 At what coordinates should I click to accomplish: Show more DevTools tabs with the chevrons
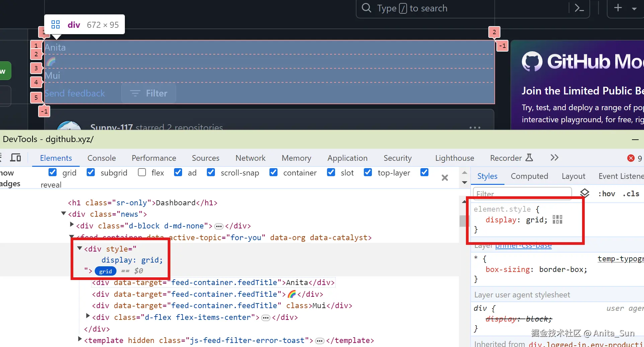coord(555,157)
